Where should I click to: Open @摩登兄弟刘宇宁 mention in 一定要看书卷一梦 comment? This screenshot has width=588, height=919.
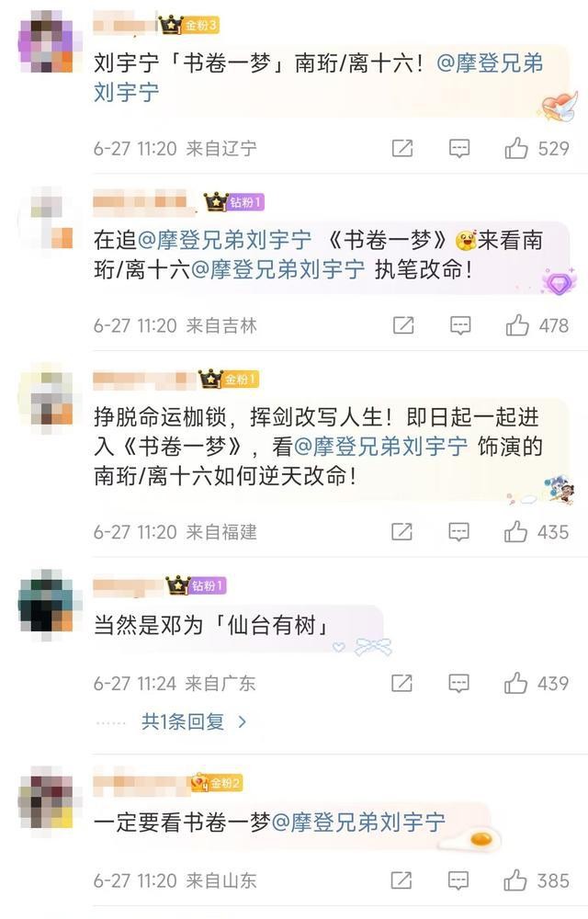[358, 823]
